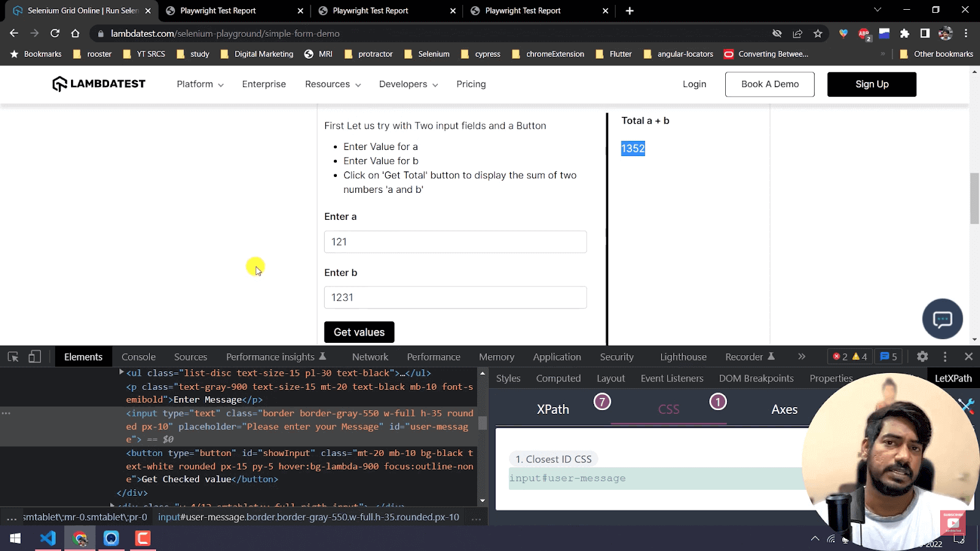
Task: Open the chat widget bubble
Action: pyautogui.click(x=942, y=319)
